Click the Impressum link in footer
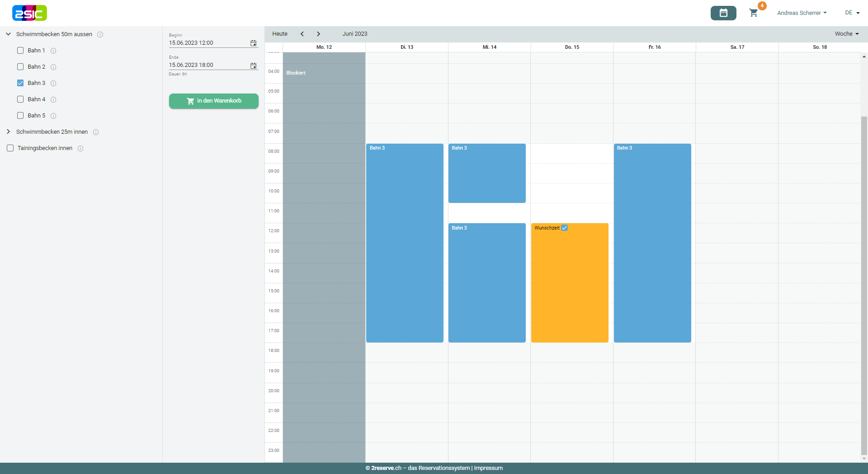Screen dimensions: 868x474 click(488, 468)
